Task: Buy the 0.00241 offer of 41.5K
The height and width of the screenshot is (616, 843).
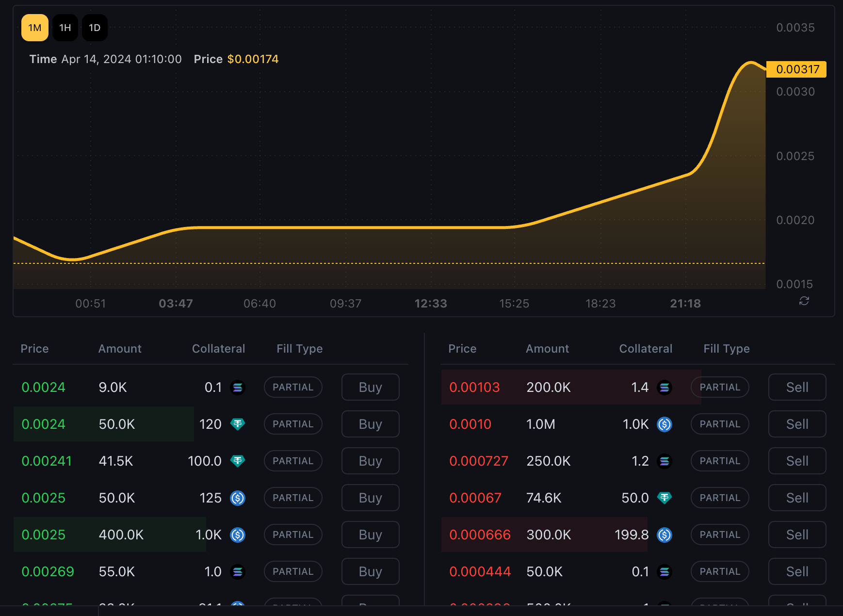Action: [x=370, y=461]
